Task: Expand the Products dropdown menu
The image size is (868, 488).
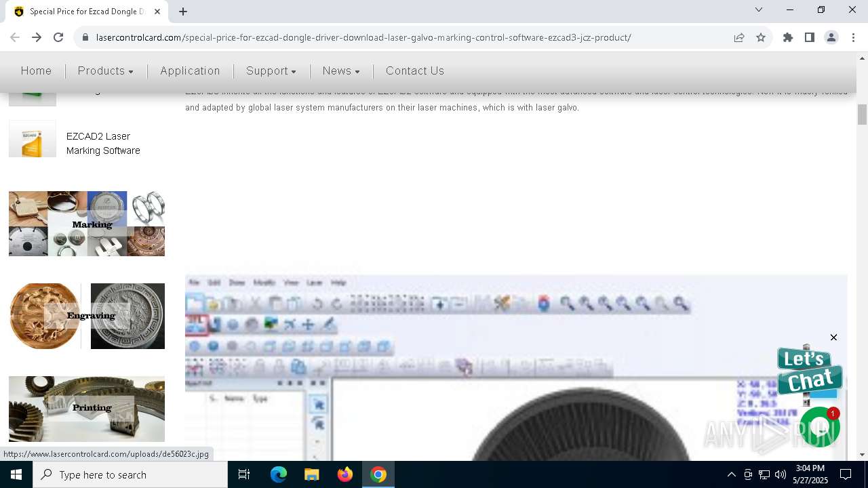Action: tap(105, 70)
